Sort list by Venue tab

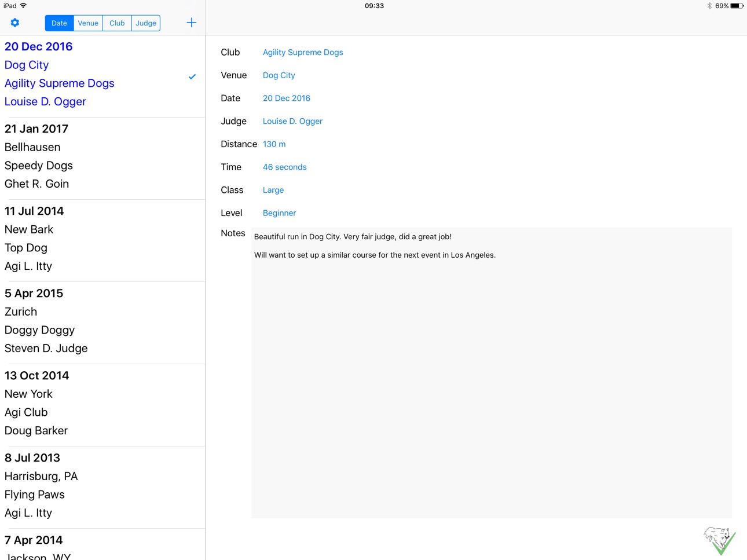click(88, 23)
